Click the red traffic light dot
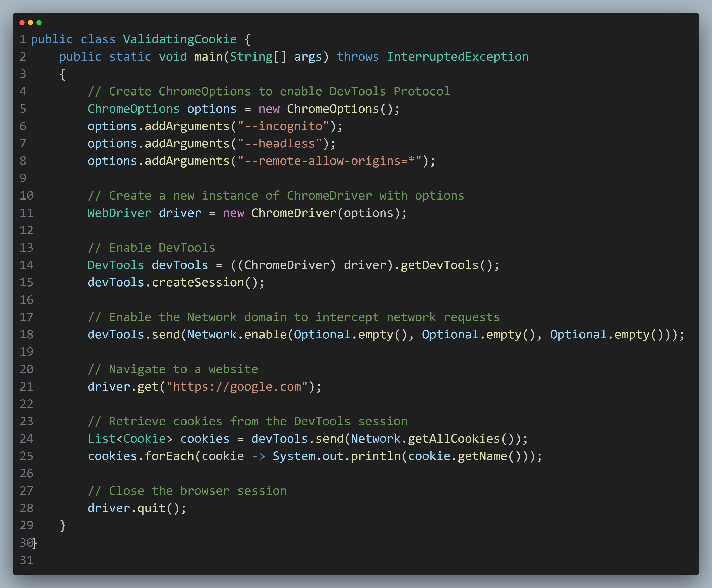The height and width of the screenshot is (588, 712). 22,23
